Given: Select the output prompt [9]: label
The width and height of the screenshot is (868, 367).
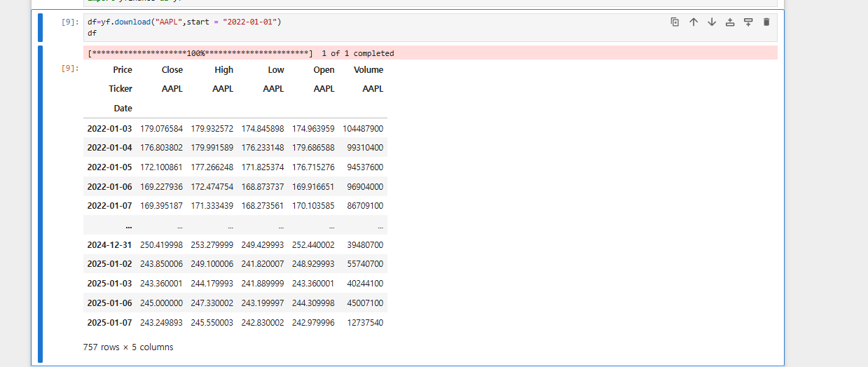Looking at the screenshot, I should click(x=70, y=68).
